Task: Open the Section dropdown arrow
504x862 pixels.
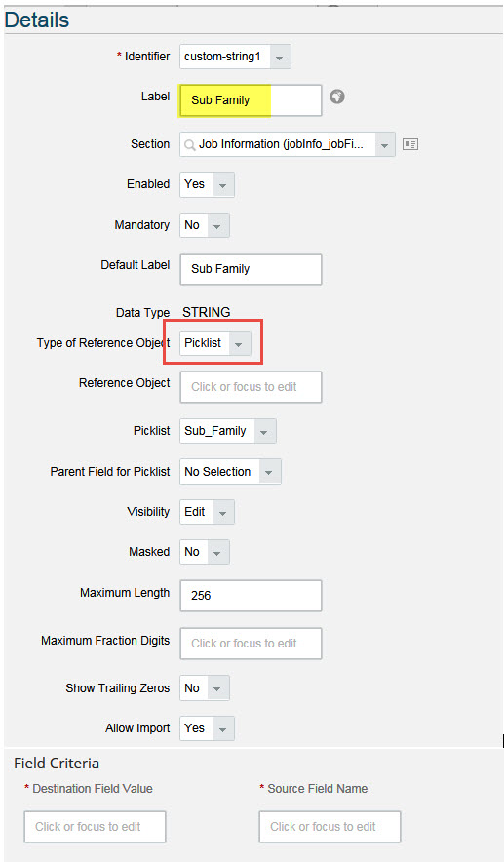Action: [385, 144]
